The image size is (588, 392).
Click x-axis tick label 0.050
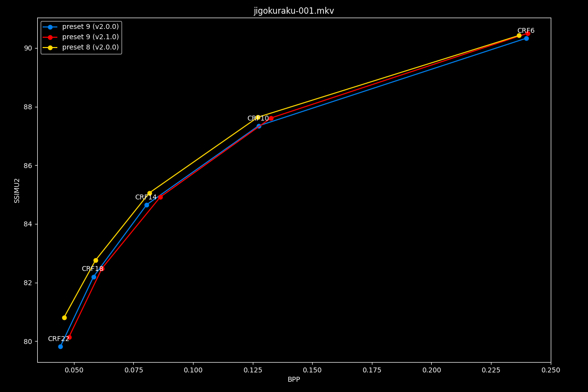point(74,370)
